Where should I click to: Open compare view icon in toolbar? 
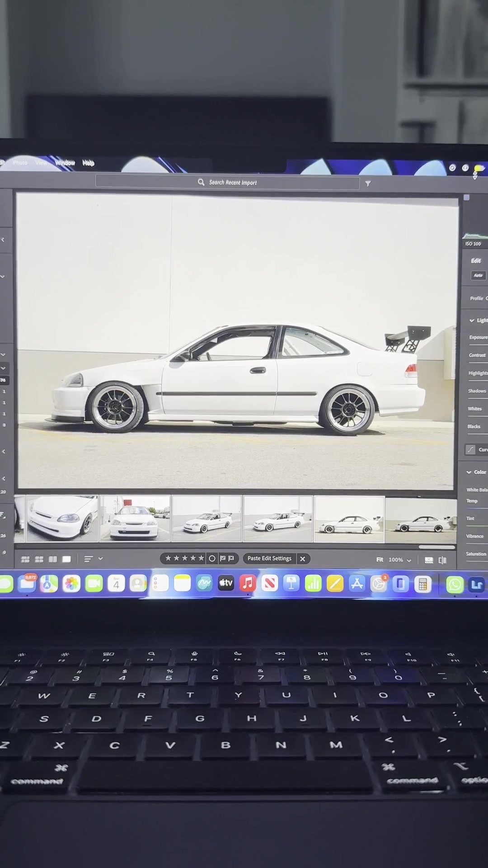tap(53, 559)
